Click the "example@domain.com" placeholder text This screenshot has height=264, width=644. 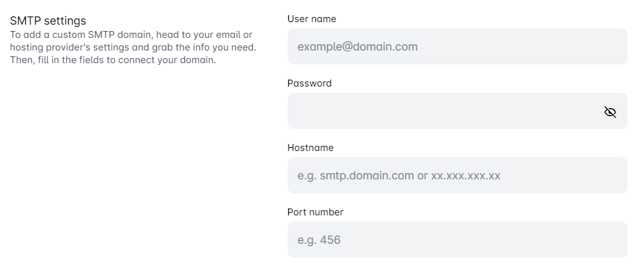click(x=357, y=47)
